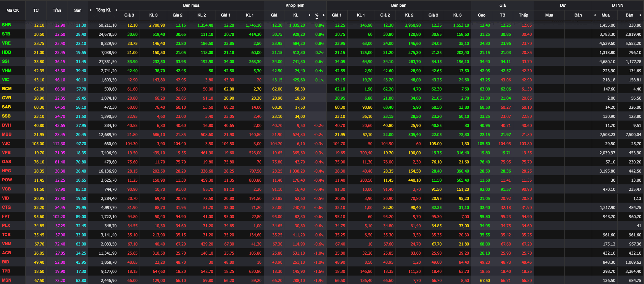644x284 pixels.
Task: Open stock symbol SSI
Action: pyautogui.click(x=5, y=61)
